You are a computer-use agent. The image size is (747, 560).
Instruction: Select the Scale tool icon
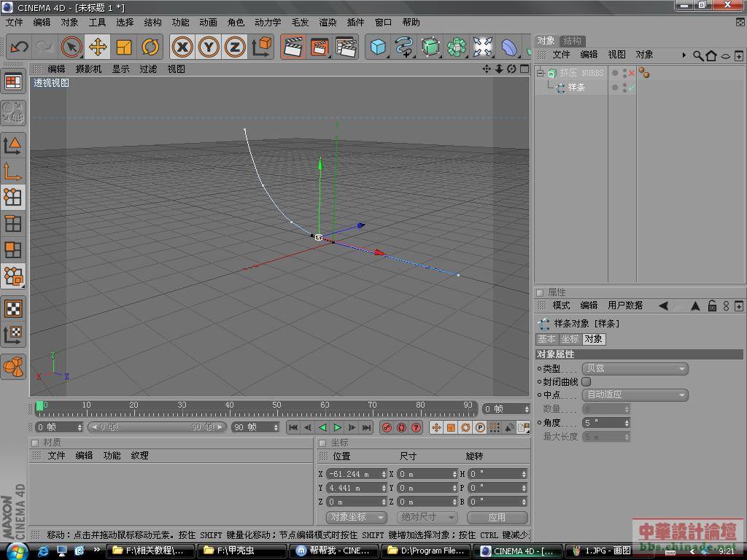point(124,47)
